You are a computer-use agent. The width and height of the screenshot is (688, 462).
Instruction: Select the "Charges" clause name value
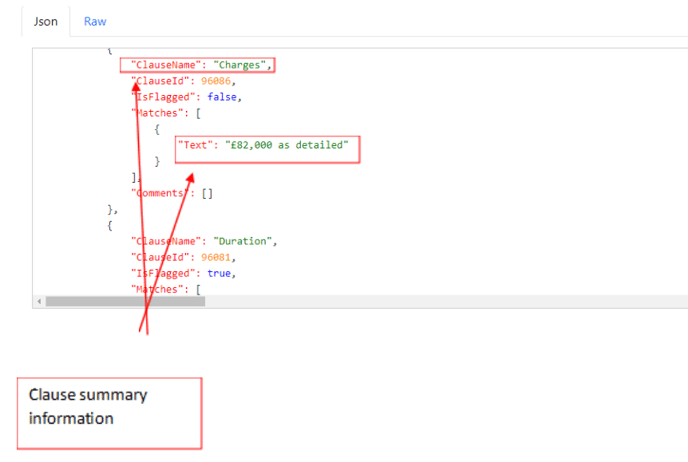(x=241, y=65)
